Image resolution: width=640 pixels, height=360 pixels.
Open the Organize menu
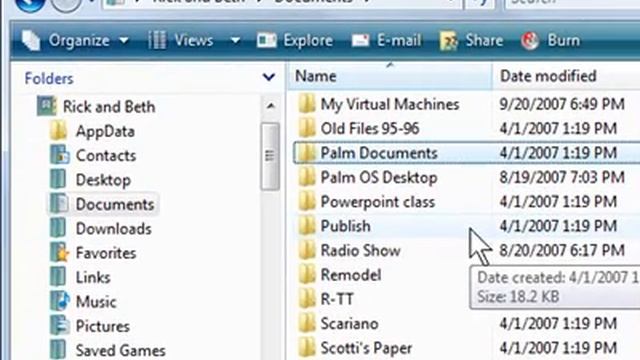point(76,40)
